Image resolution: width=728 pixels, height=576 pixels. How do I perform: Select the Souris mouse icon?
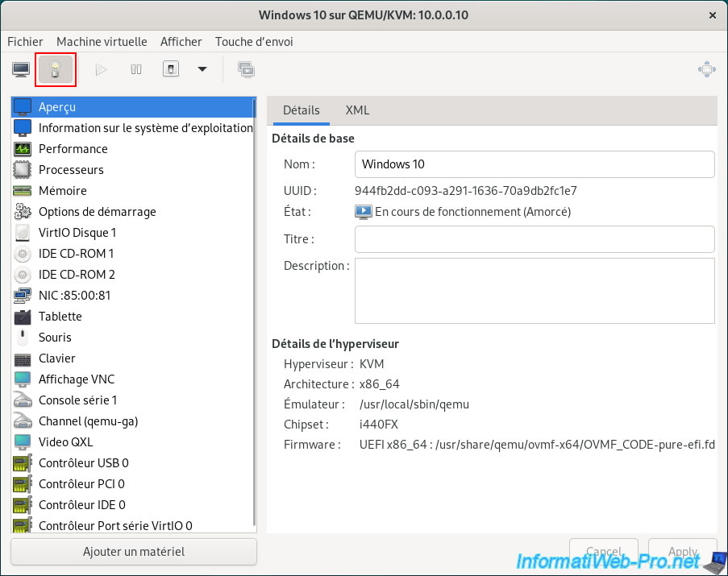(x=23, y=338)
